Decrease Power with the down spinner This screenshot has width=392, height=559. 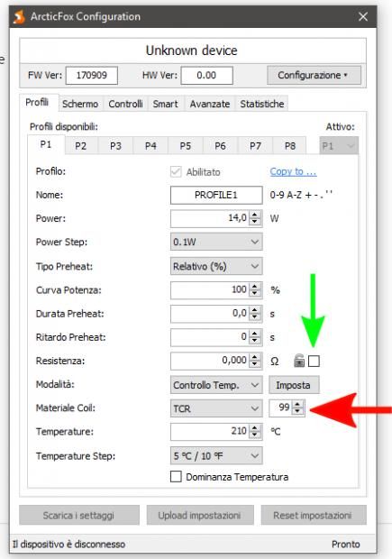pyautogui.click(x=255, y=222)
